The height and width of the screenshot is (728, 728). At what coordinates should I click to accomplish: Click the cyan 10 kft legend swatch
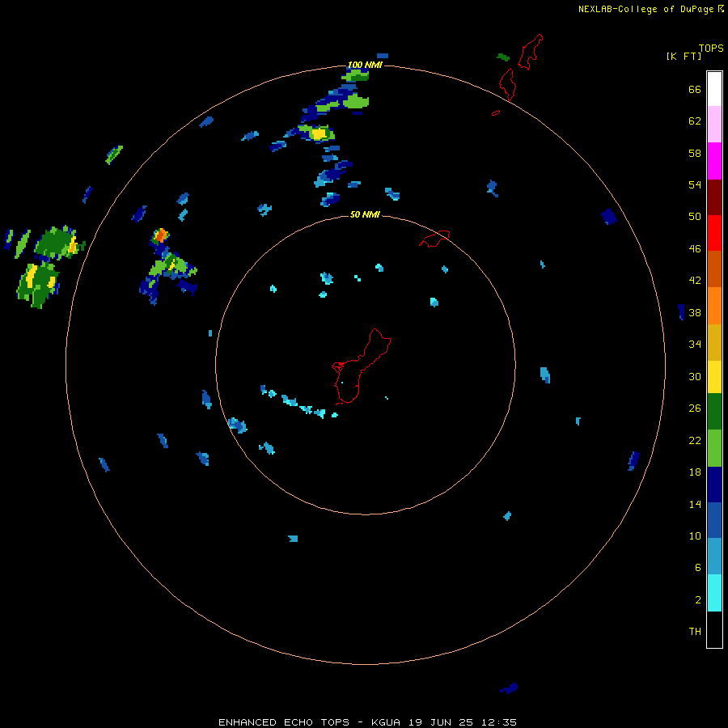click(x=714, y=593)
